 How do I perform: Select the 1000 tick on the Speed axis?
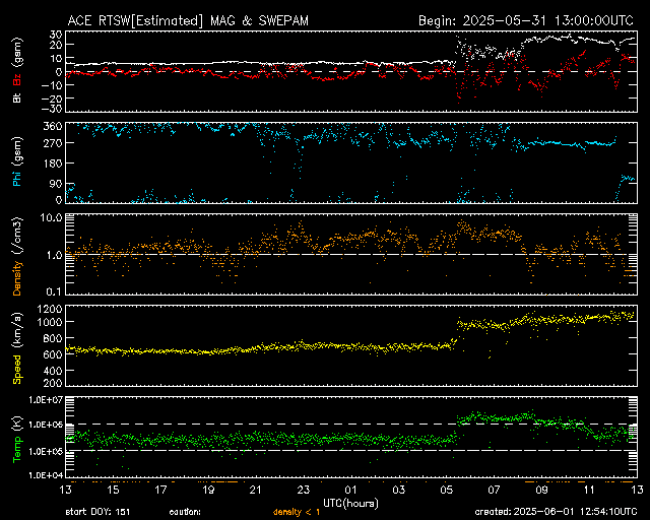50,322
